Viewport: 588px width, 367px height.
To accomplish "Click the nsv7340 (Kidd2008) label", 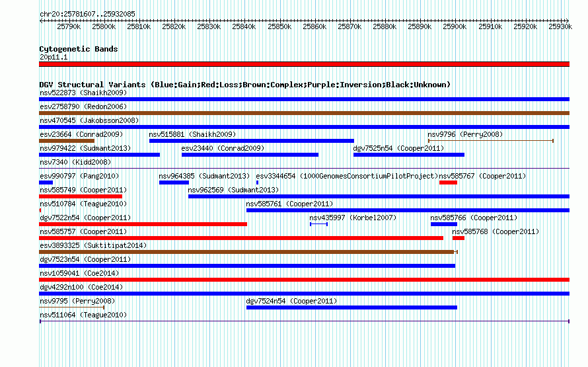I will point(75,162).
